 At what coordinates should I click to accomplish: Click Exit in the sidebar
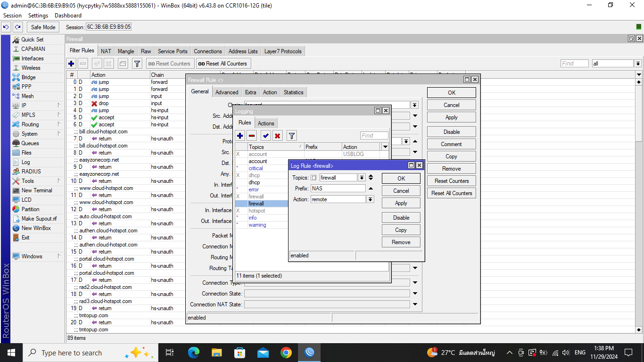tap(25, 238)
